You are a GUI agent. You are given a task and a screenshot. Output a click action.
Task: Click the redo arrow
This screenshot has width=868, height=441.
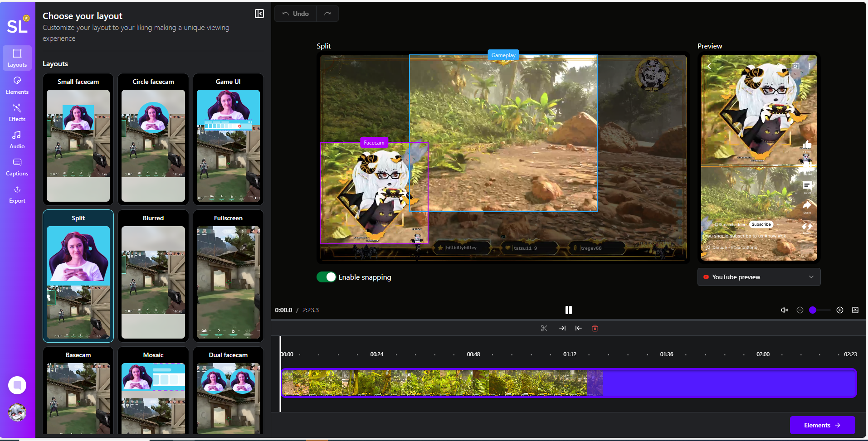click(327, 14)
